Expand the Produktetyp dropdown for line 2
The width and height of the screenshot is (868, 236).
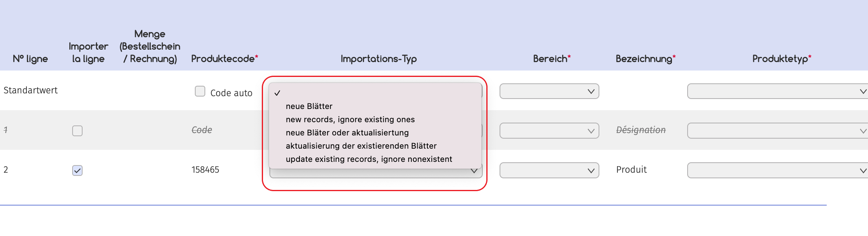click(777, 170)
